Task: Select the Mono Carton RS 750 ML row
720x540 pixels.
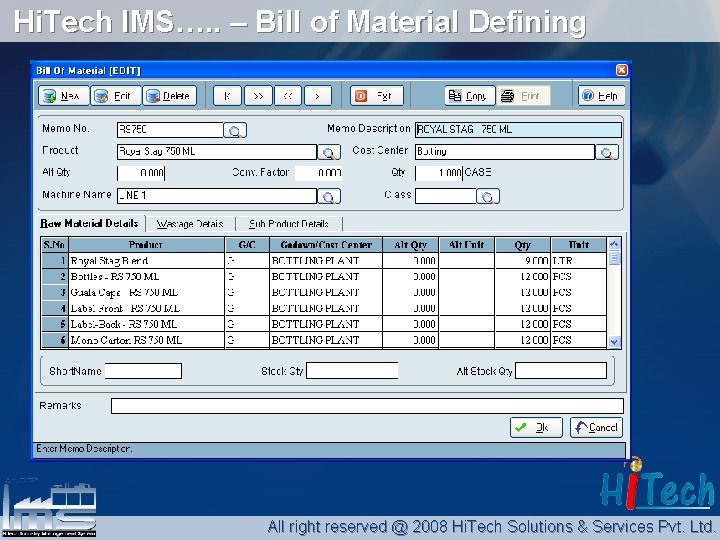Action: (324, 340)
